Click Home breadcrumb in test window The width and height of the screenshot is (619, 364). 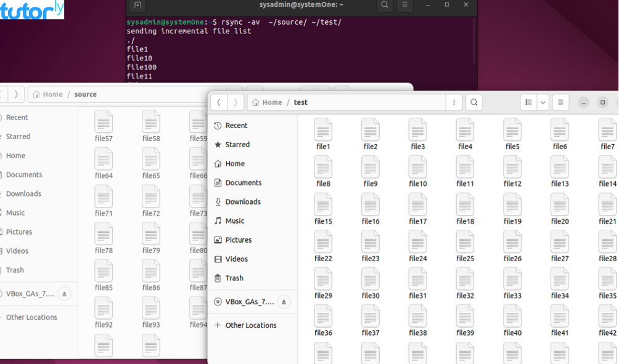(267, 102)
